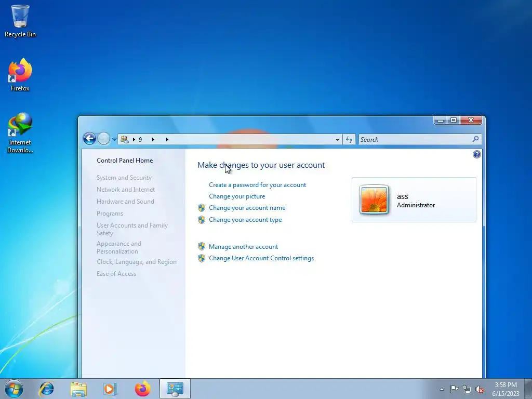Click the User Accounts icon in address bar

[125, 139]
